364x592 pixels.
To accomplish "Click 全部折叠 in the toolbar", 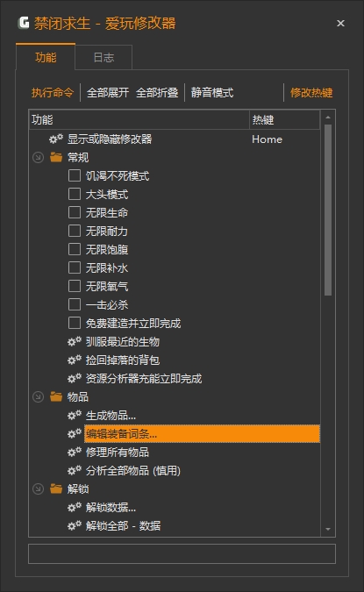I will [157, 92].
